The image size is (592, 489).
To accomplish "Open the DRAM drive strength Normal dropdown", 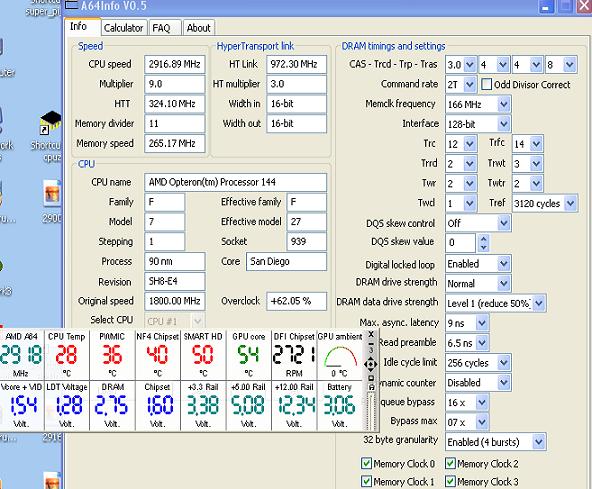I will pyautogui.click(x=504, y=283).
